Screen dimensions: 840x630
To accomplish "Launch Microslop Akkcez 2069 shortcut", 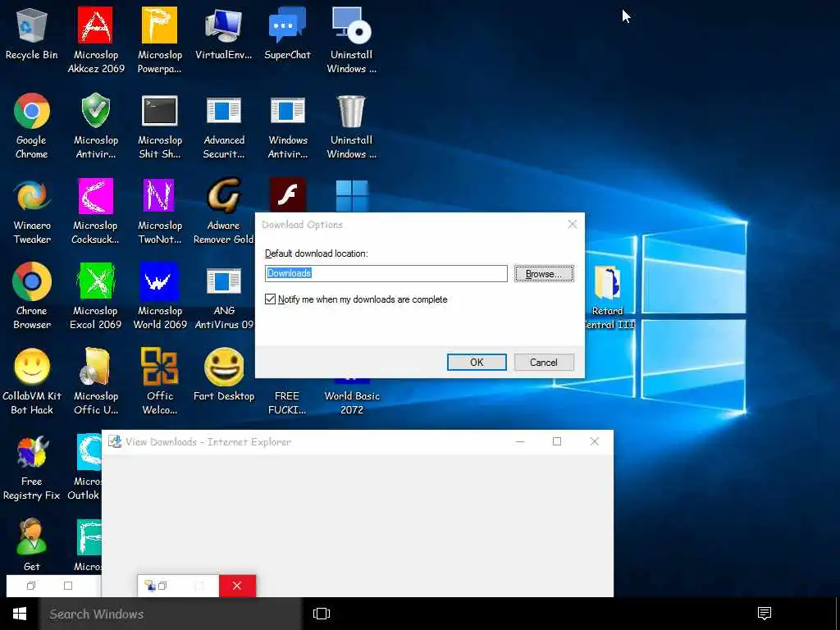I will pyautogui.click(x=95, y=40).
